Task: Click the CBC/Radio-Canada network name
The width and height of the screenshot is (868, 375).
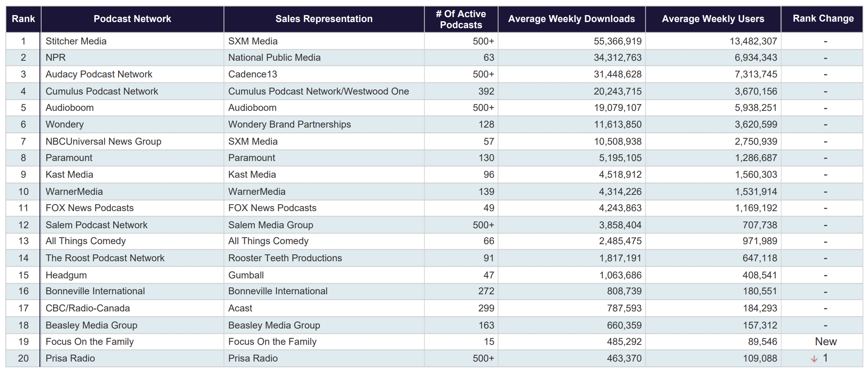Action: click(88, 308)
